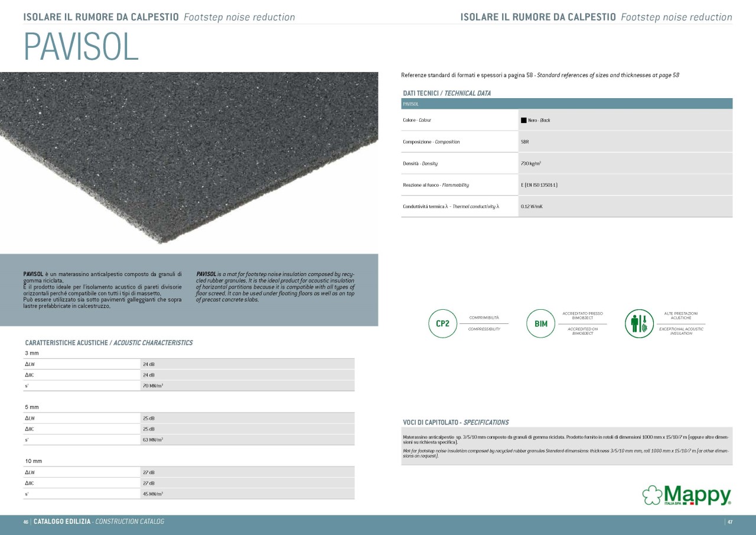Screen dimensions: 756x535
Task: Click the 70 MN/m³ stiffness value
Action: (x=153, y=385)
